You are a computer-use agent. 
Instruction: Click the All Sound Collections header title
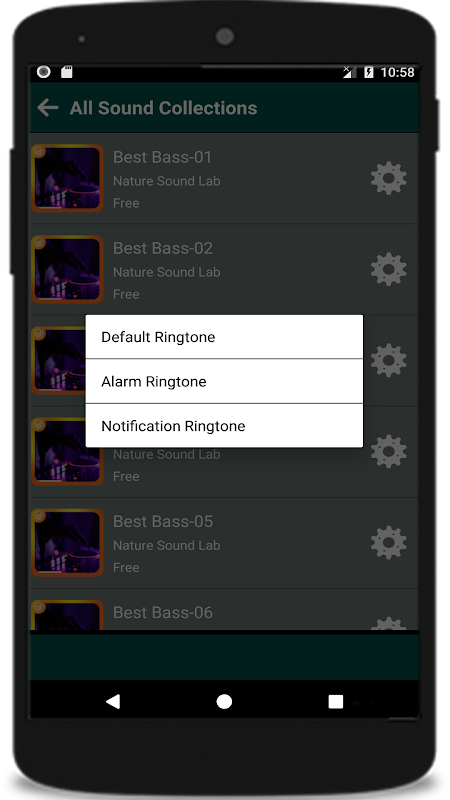[163, 108]
